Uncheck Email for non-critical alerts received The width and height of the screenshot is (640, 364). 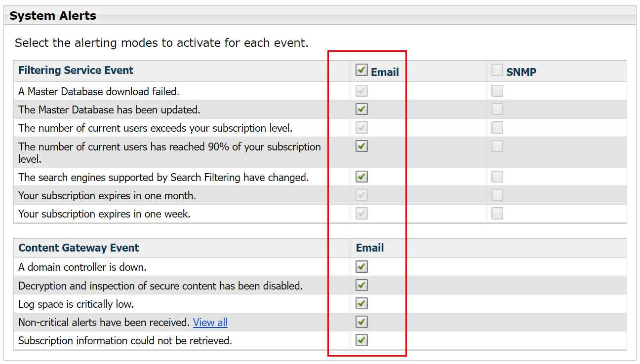point(361,322)
